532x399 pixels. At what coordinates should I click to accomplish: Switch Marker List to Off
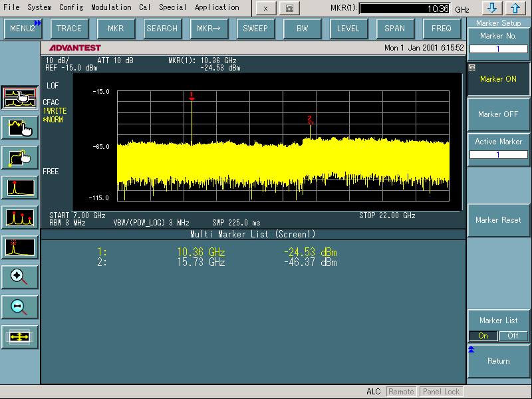[x=513, y=336]
